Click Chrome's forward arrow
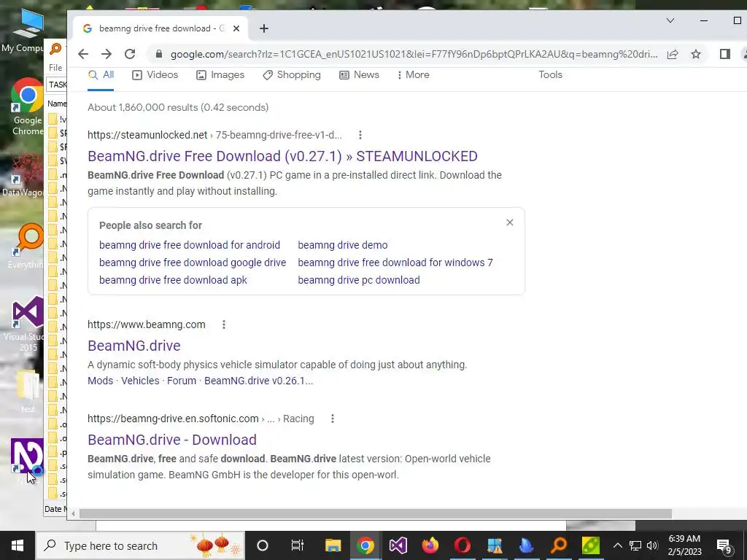 (x=107, y=54)
